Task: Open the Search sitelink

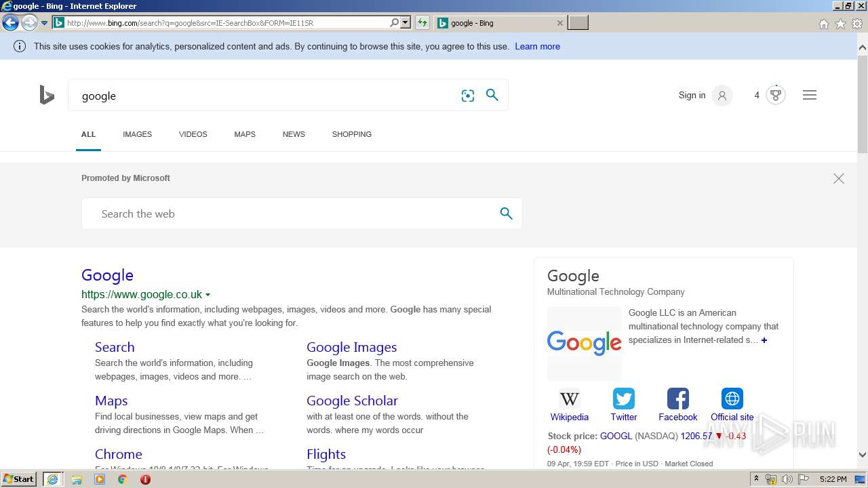Action: pos(115,347)
